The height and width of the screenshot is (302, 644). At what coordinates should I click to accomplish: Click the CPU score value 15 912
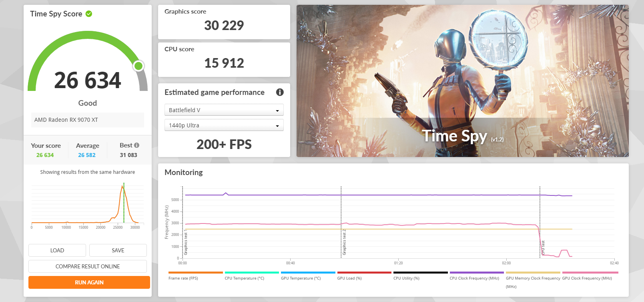[224, 63]
